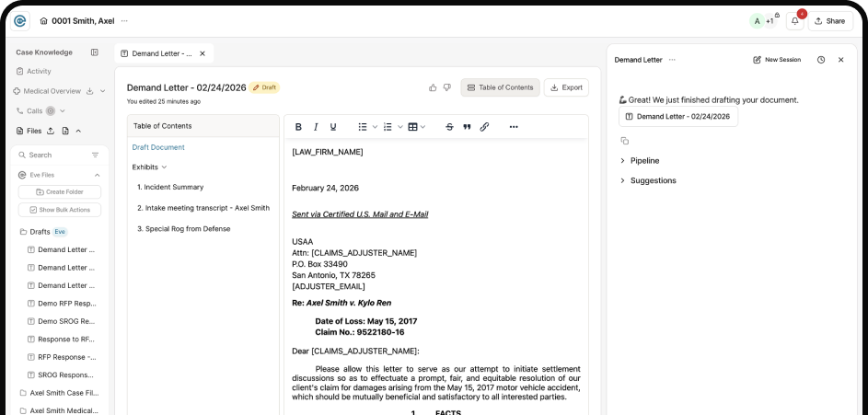Open the Calls section
Image resolution: width=868 pixels, height=415 pixels.
point(29,111)
